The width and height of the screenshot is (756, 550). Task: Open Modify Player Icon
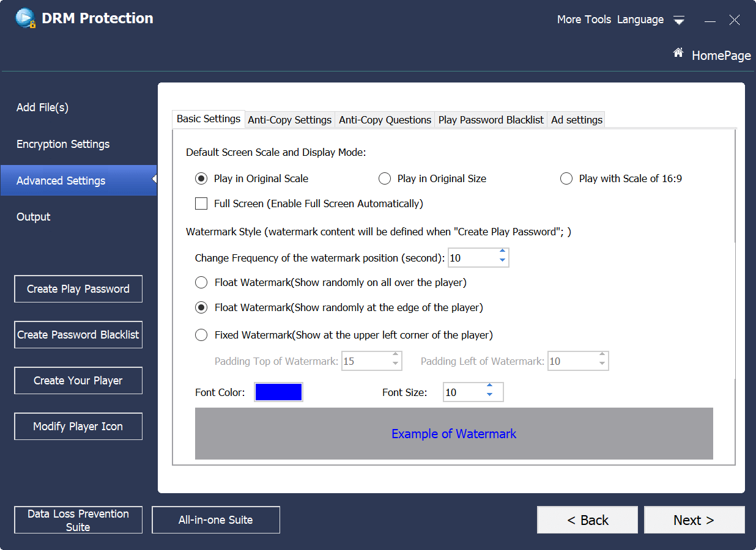pyautogui.click(x=78, y=426)
